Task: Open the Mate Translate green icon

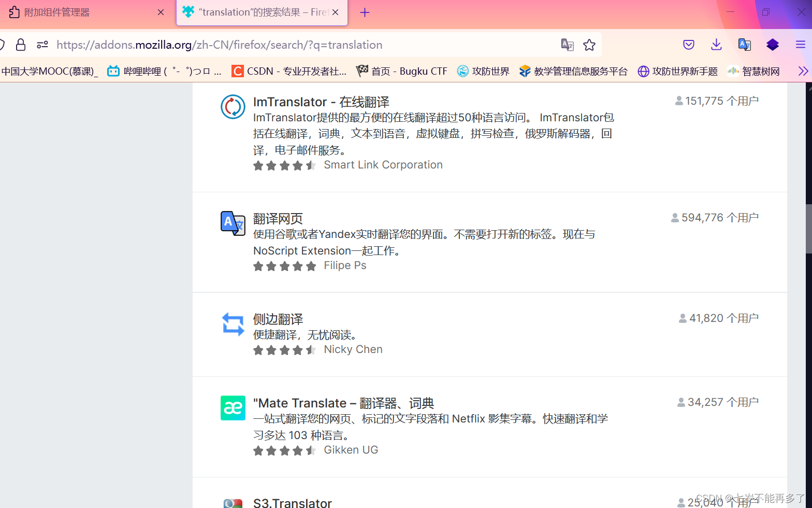Action: click(x=233, y=408)
